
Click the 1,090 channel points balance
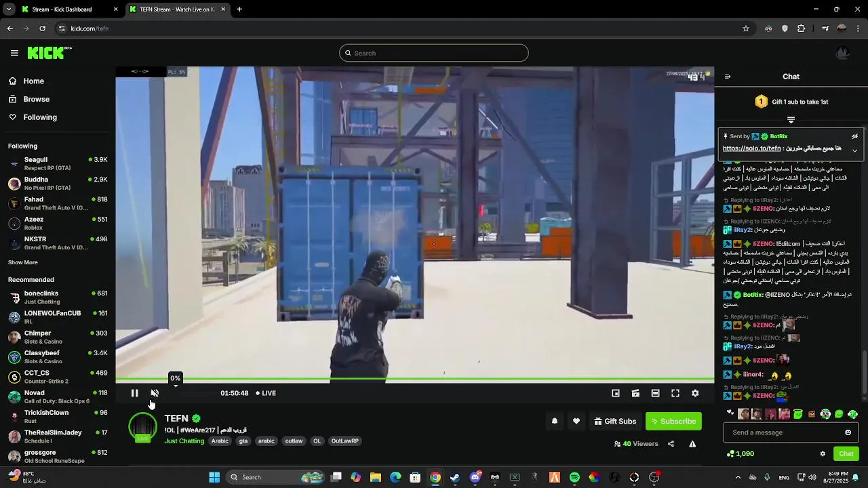point(740,454)
